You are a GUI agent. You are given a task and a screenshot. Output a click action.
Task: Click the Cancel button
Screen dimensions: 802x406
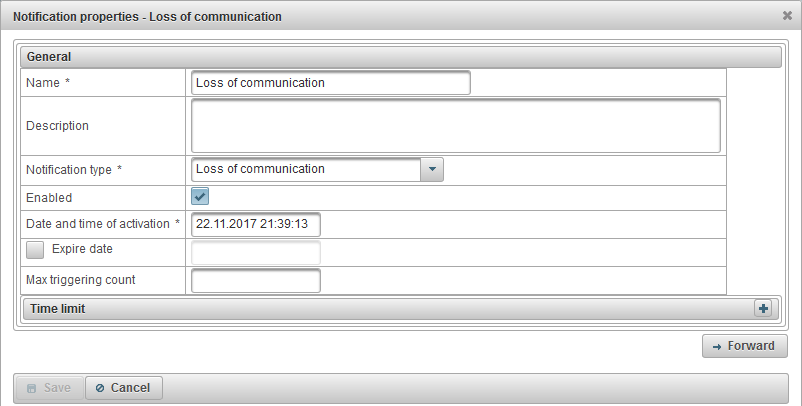tap(124, 387)
